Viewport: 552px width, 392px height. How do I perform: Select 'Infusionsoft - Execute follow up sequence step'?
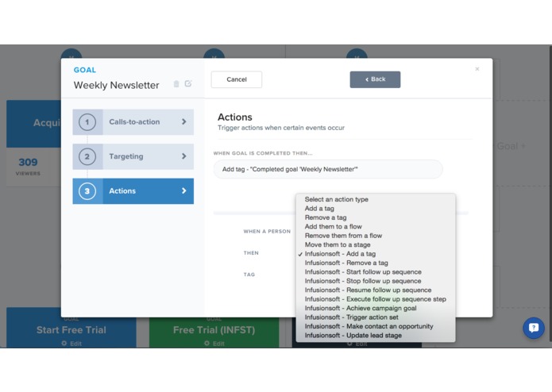pos(376,299)
